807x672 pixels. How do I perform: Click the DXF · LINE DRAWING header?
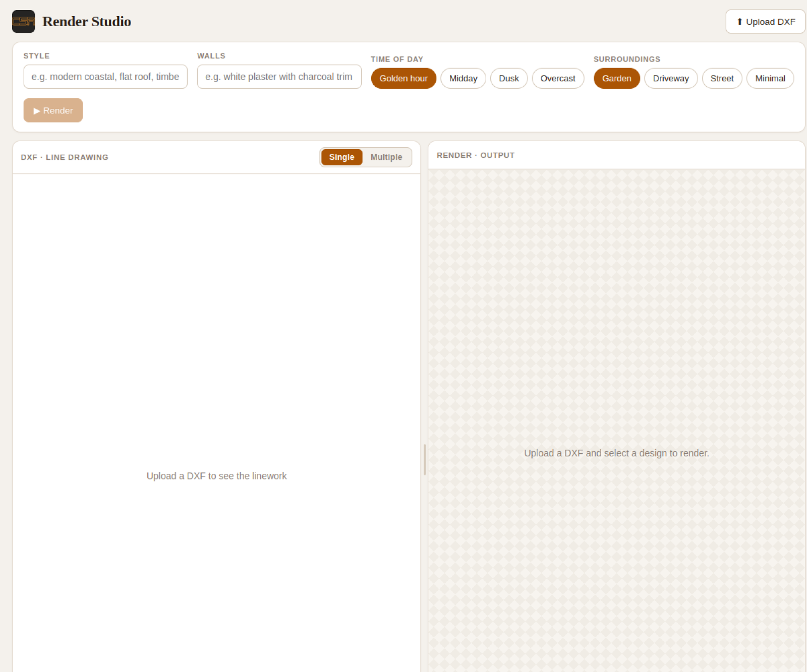[x=65, y=157]
